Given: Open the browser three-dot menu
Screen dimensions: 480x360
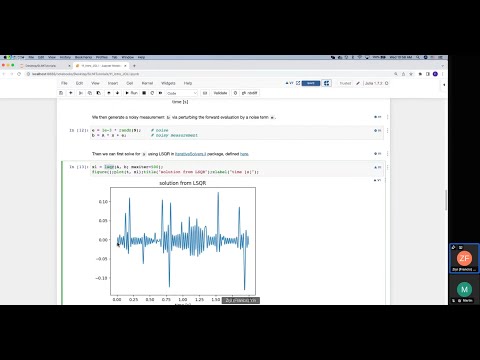Looking at the screenshot, I should (443, 74).
